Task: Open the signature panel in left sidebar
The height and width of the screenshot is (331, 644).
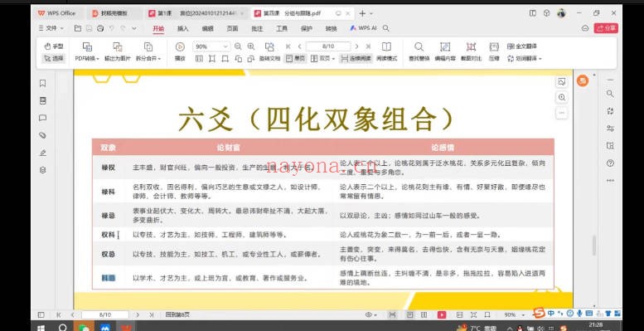Action: 43,153
